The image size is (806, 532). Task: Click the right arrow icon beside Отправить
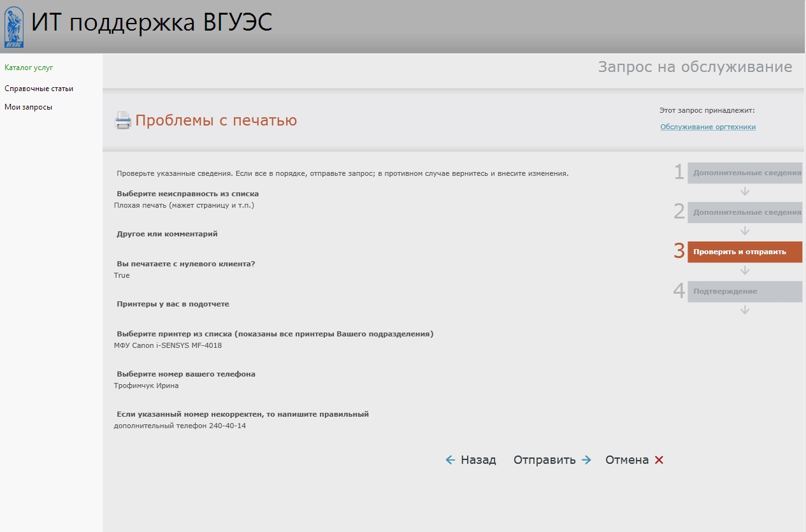pyautogui.click(x=586, y=460)
